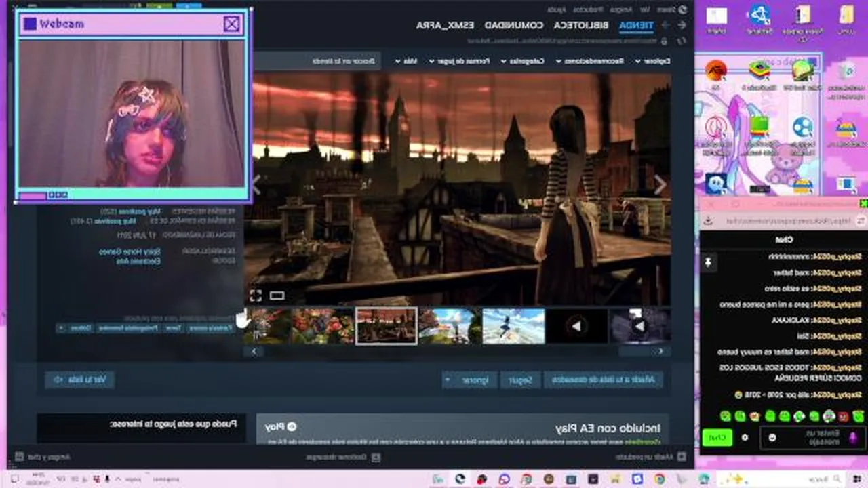This screenshot has height=488, width=868.
Task: Toggle fullscreen on the screenshot viewer
Action: pos(256,296)
